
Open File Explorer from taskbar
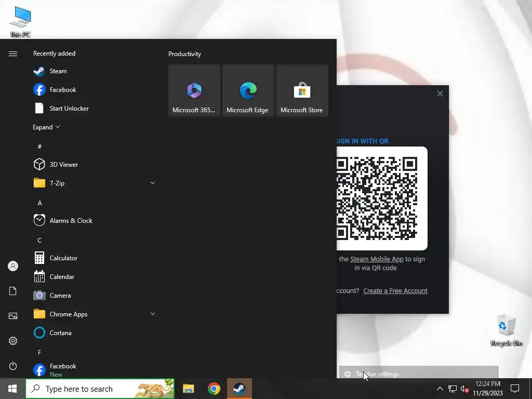coord(188,389)
